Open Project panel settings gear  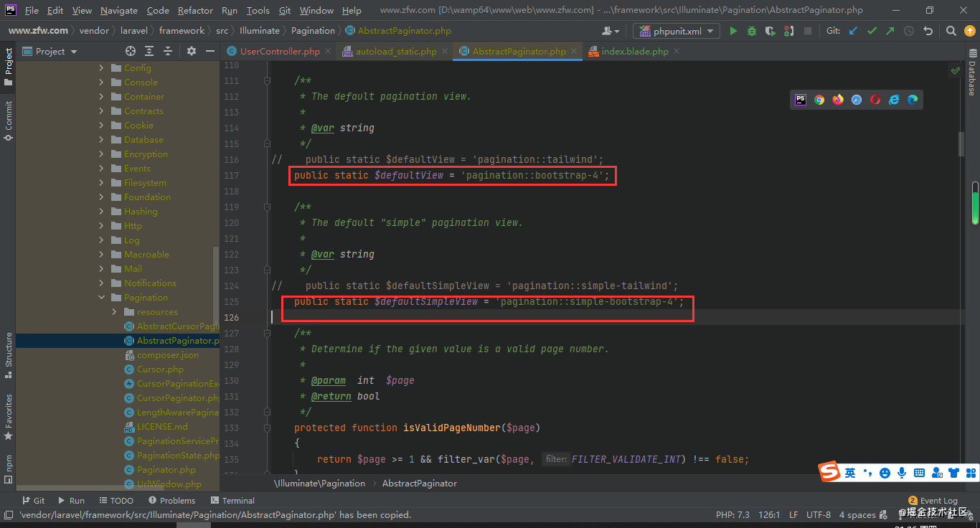pyautogui.click(x=192, y=51)
